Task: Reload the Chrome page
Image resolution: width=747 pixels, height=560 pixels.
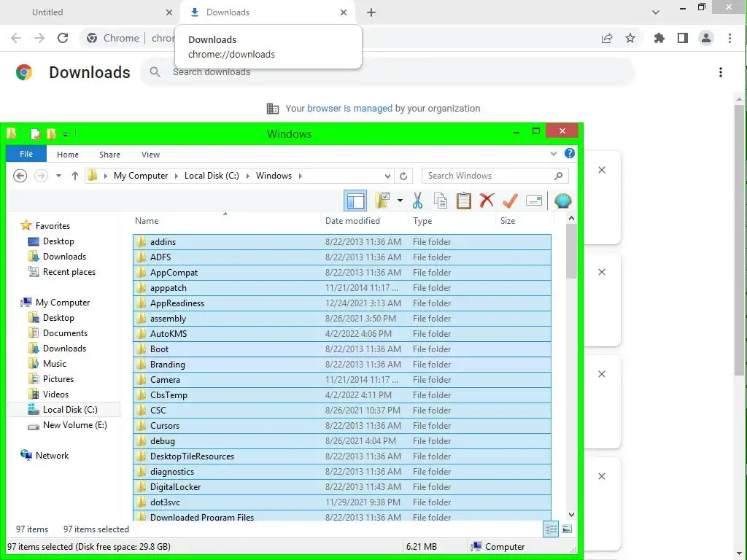Action: pyautogui.click(x=63, y=38)
